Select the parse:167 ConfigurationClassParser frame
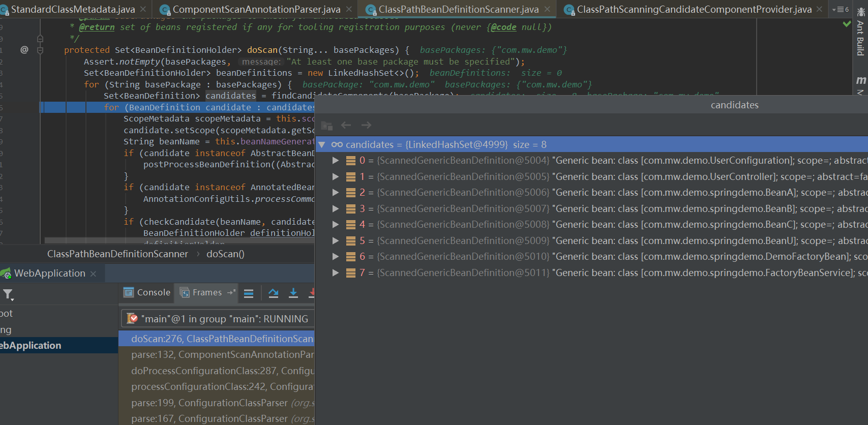Viewport: 868px width, 425px height. click(x=217, y=418)
